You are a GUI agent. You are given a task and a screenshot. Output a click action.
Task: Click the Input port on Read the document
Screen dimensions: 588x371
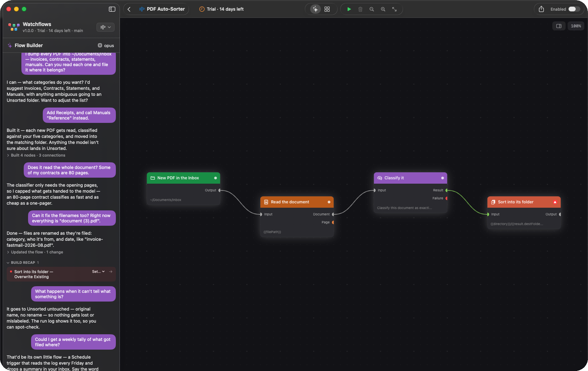[x=261, y=214]
